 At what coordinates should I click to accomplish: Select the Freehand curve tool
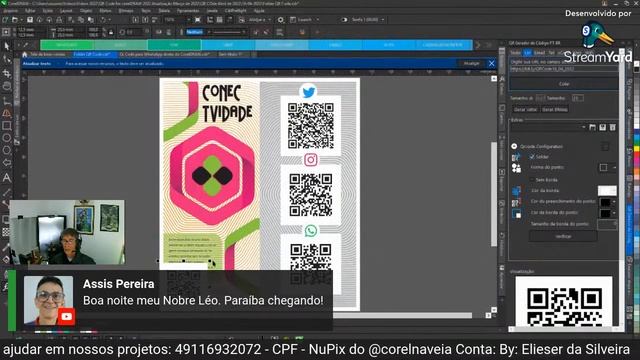[7, 100]
